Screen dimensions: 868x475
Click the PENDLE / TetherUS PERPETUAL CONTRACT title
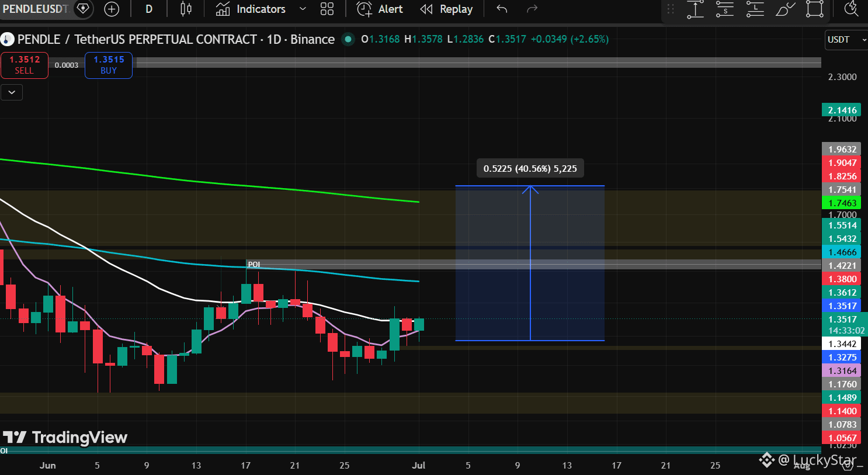click(x=137, y=39)
